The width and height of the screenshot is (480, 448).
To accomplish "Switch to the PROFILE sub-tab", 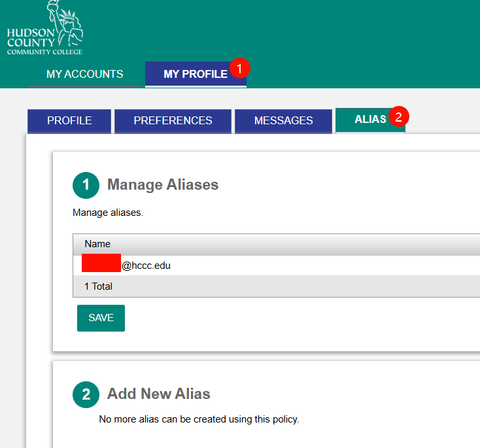I will coord(69,120).
